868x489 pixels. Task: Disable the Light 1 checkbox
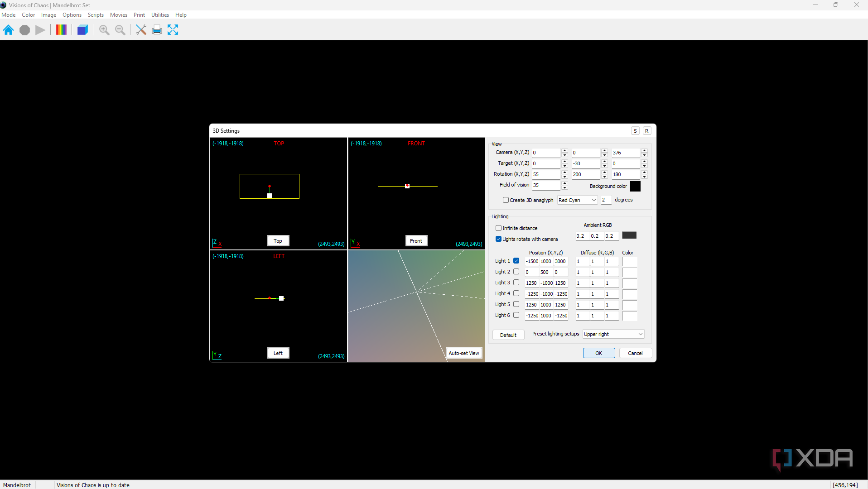tap(516, 261)
